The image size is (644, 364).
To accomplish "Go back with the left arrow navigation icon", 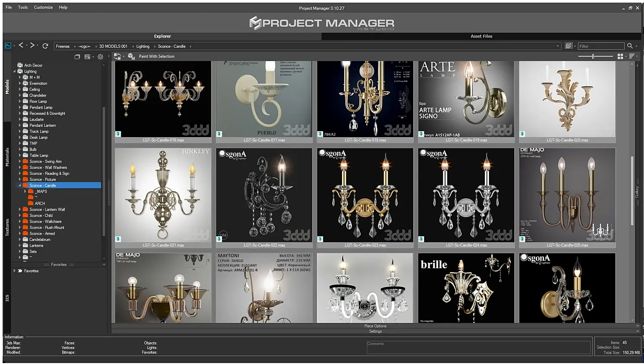I will 21,45.
